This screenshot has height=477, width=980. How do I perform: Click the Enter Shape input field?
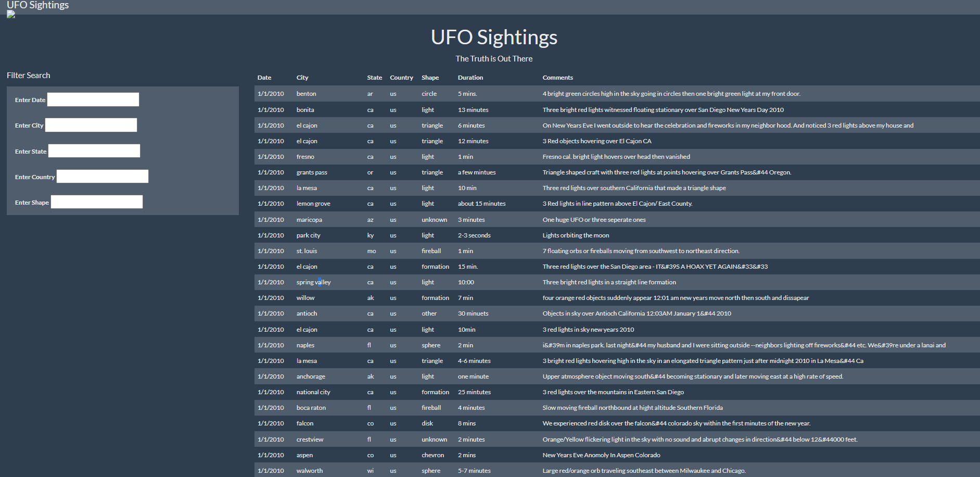pos(96,202)
